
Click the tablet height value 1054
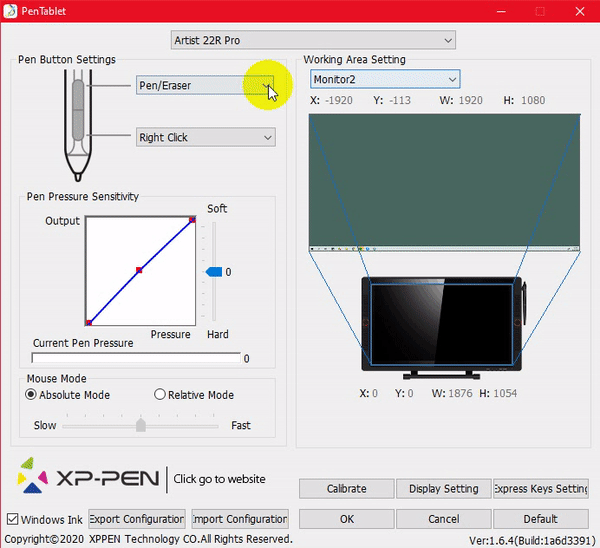(x=505, y=393)
